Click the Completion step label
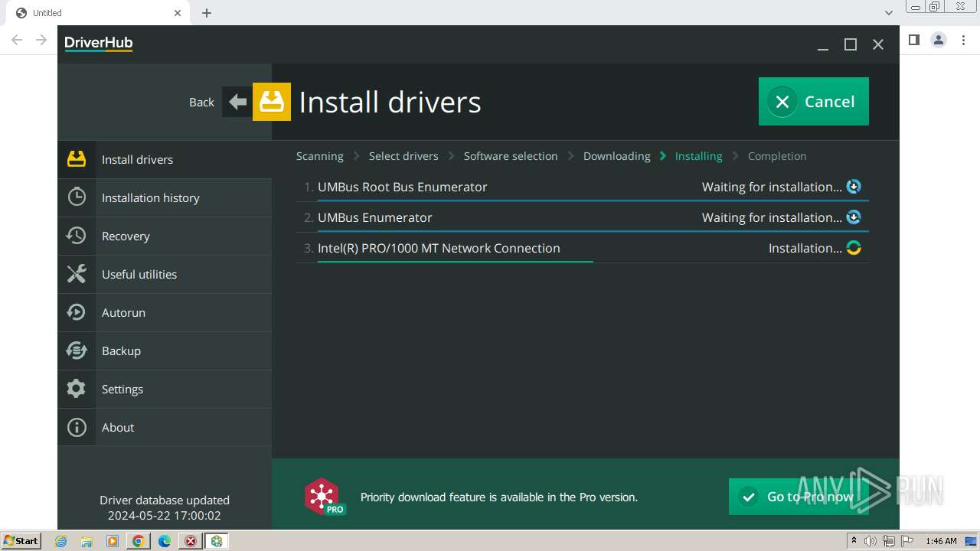 pos(777,156)
